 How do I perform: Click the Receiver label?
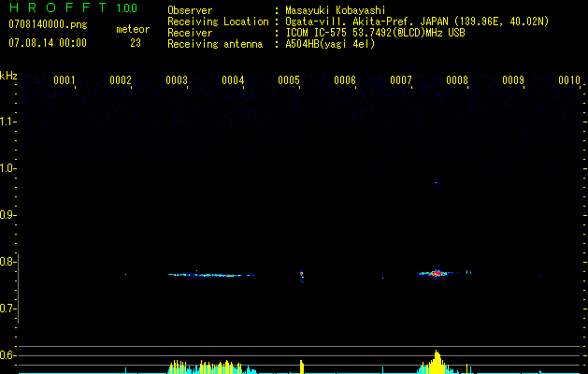(x=190, y=33)
